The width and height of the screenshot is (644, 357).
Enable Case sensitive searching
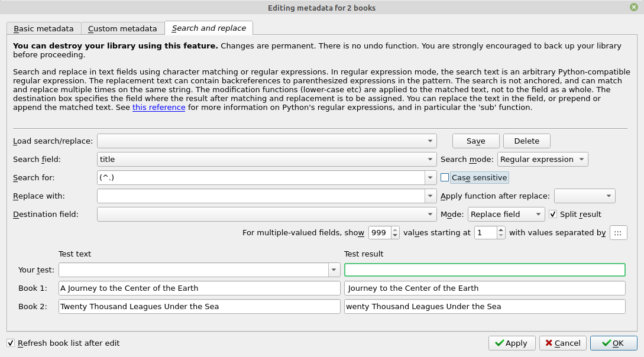click(x=445, y=177)
